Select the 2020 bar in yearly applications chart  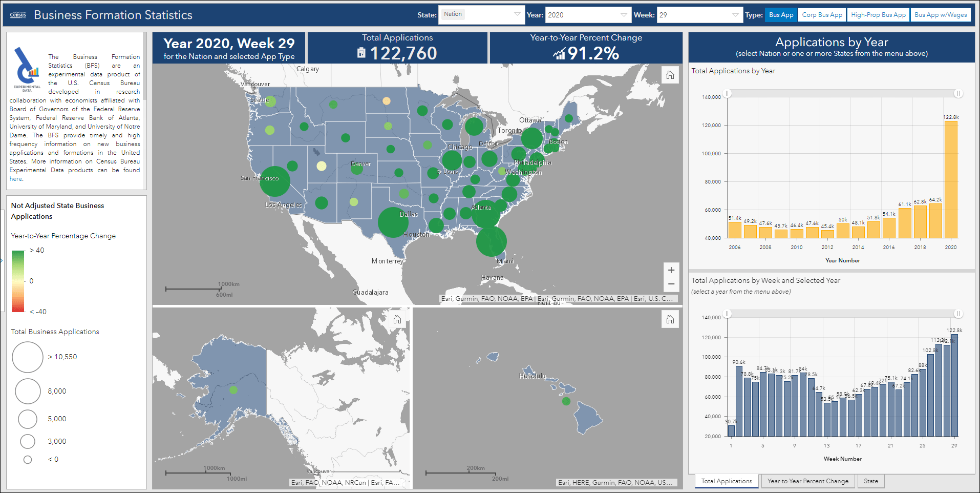pos(951,179)
